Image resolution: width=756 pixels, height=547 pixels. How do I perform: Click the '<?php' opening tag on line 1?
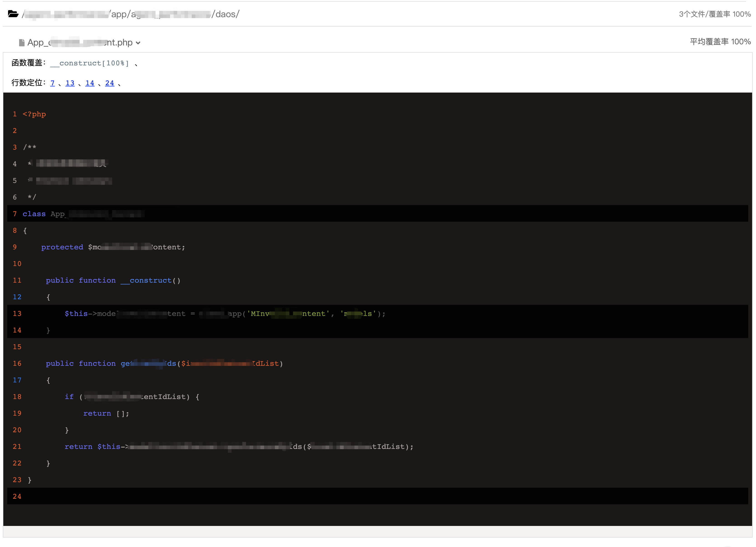tap(34, 114)
